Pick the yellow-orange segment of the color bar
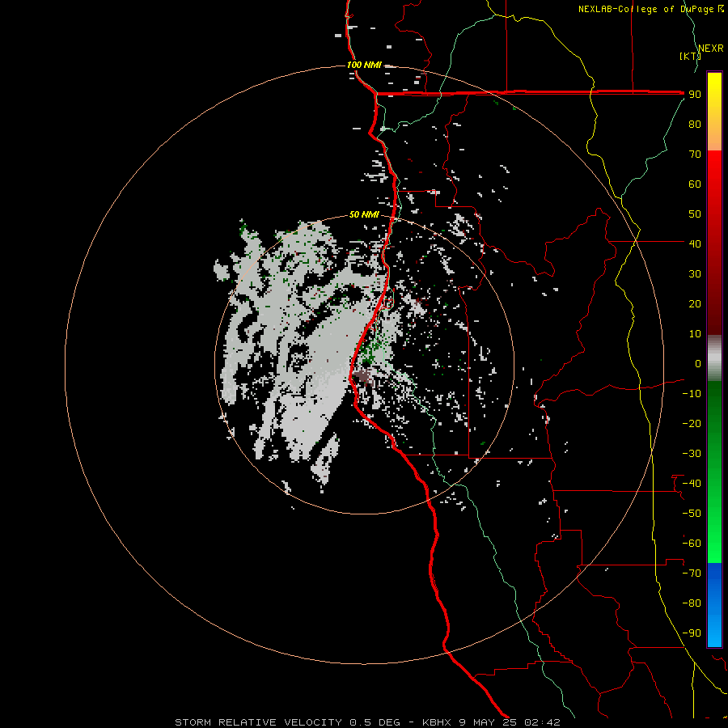This screenshot has width=728, height=728. (x=714, y=112)
